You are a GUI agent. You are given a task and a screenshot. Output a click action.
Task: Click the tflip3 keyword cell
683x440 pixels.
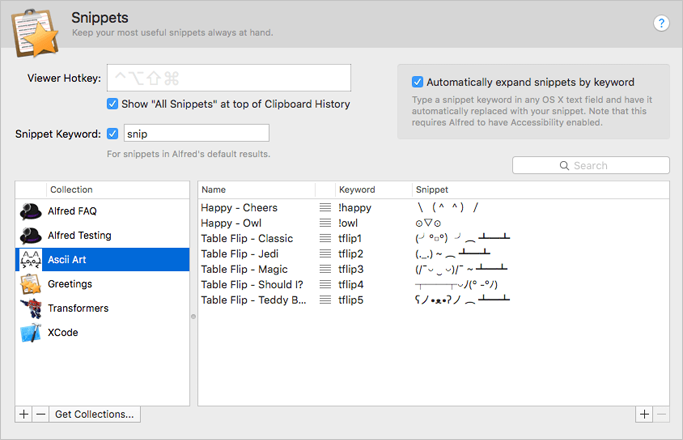pyautogui.click(x=351, y=269)
